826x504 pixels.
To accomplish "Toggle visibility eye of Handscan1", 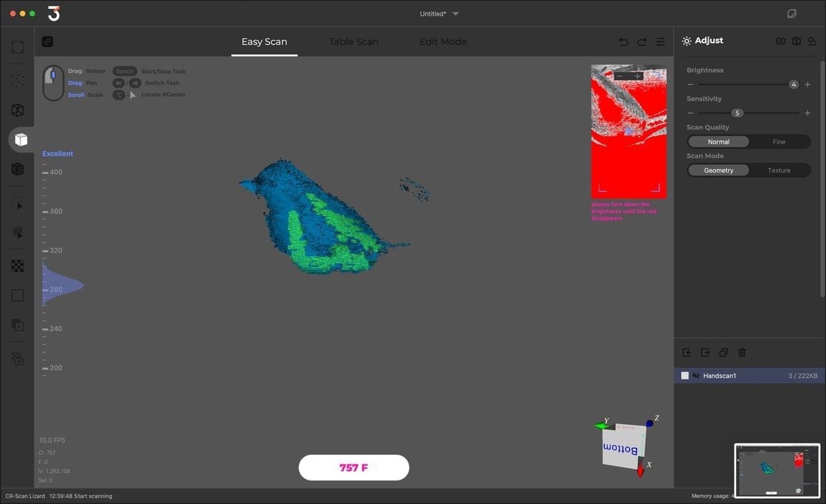I will point(695,376).
